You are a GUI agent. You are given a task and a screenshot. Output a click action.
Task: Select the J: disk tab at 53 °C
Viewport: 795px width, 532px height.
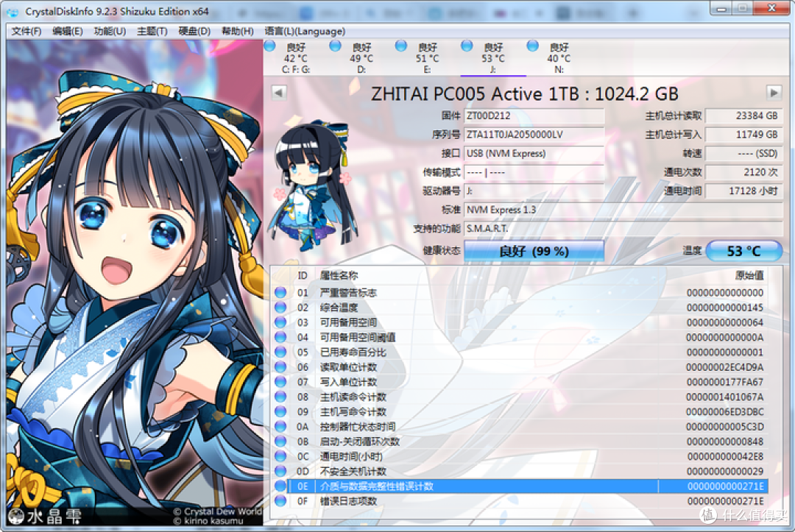click(x=492, y=57)
